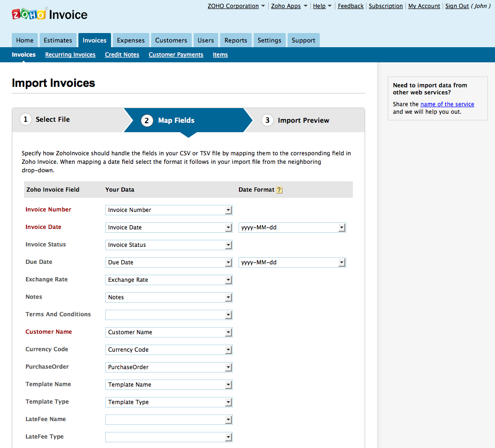This screenshot has height=448, width=495.
Task: Click the Date Format help question-mark icon
Action: [280, 189]
